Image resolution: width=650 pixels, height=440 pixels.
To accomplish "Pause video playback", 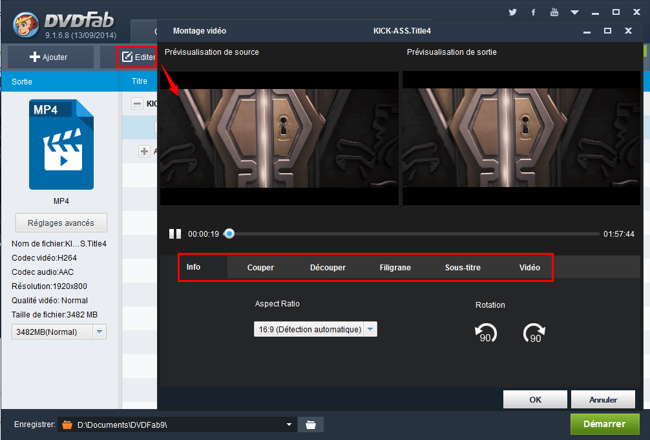I will tap(175, 234).
